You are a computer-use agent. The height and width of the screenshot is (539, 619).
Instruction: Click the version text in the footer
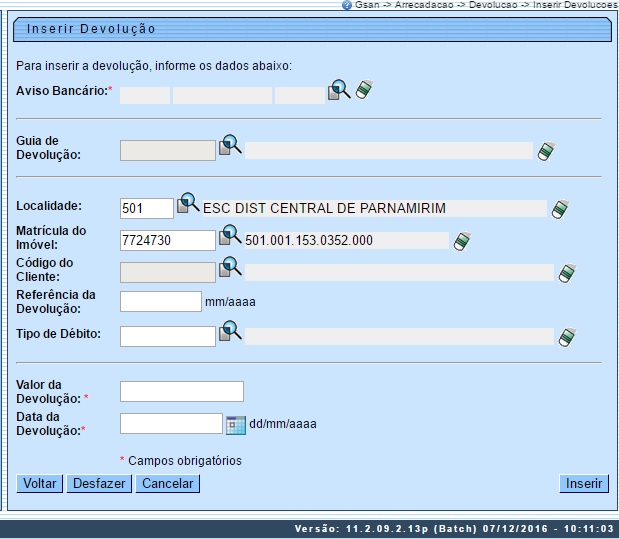[x=454, y=529]
